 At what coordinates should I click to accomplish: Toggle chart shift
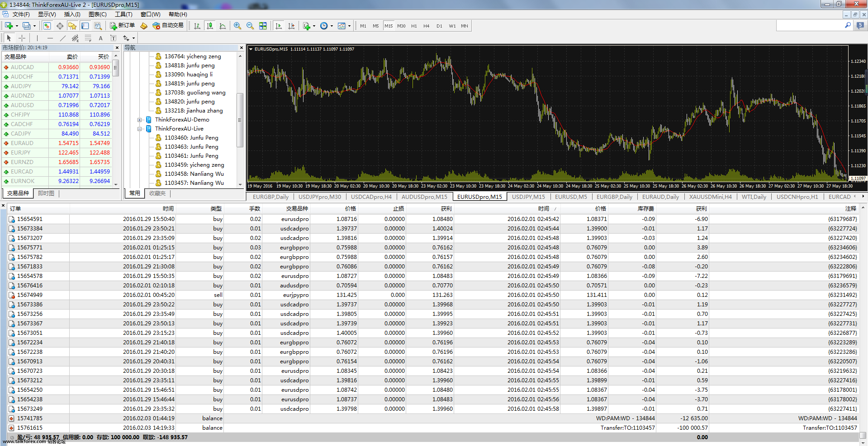(291, 26)
